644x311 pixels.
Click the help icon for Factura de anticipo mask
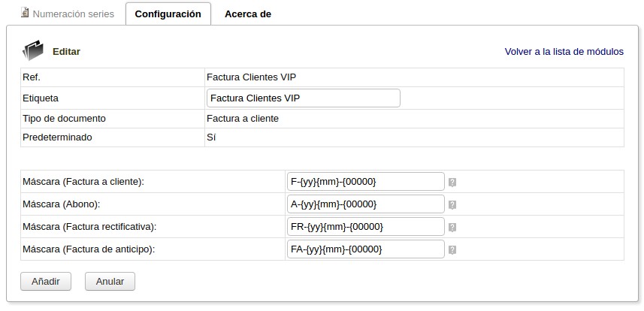452,249
